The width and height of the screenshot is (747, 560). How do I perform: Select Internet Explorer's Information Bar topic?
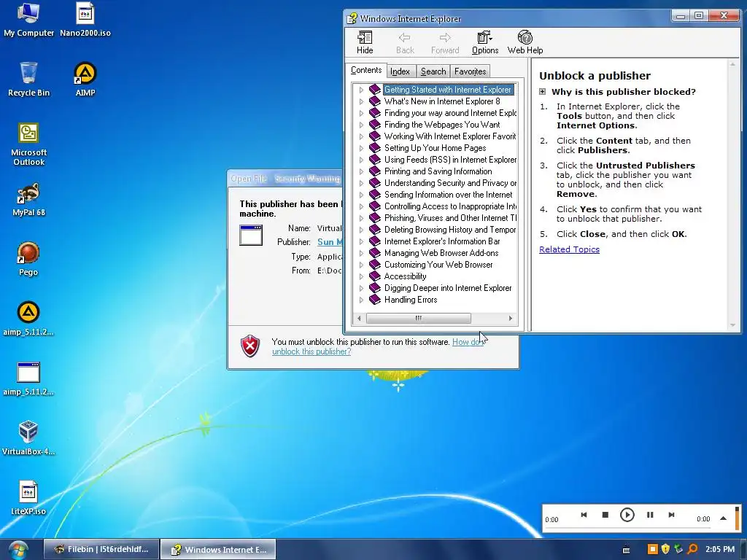[x=442, y=241]
